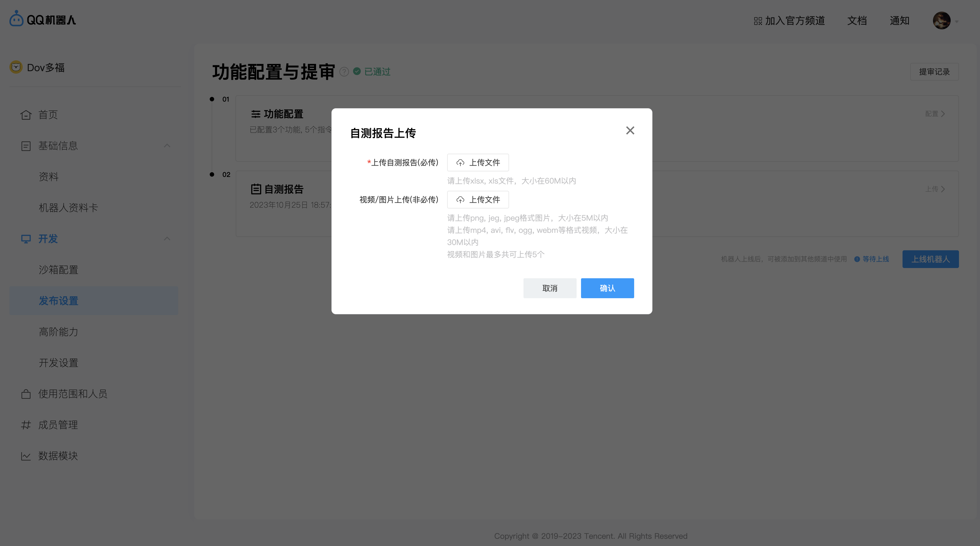
Task: Click the 数据模块 chart icon
Action: [x=26, y=456]
